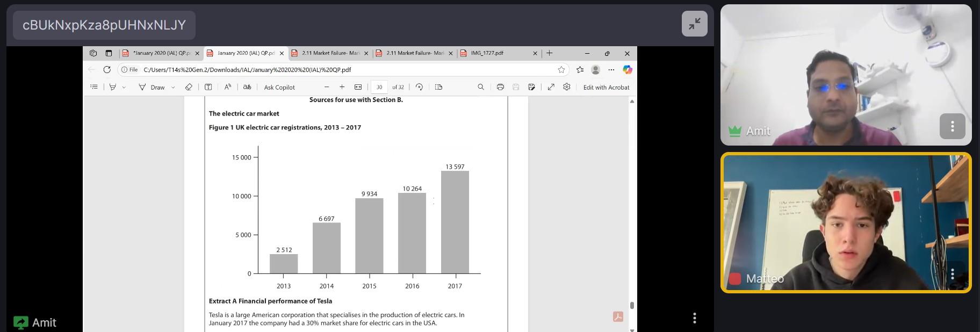Screen dimensions: 980x332
Task: Click the Add text tool icon
Action: 208,87
